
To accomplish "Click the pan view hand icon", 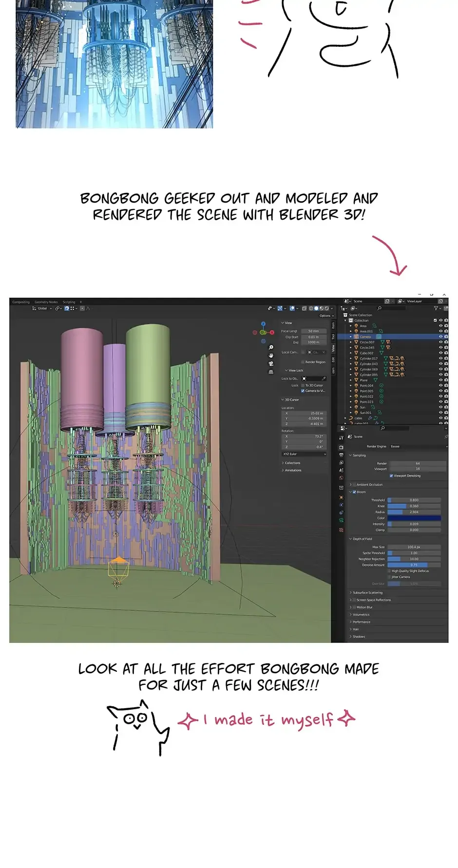I will 271,356.
